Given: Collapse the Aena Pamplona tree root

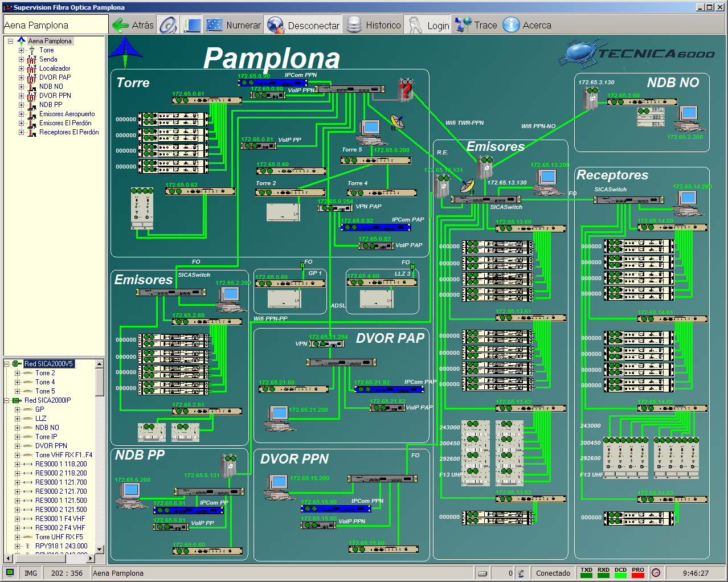Looking at the screenshot, I should click(10, 41).
